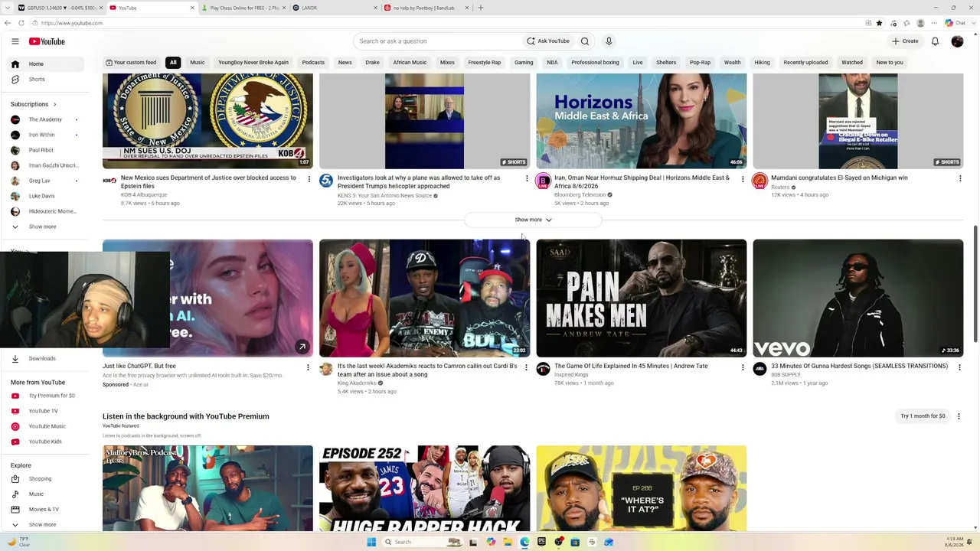Viewport: 980px width, 551px height.
Task: Expand news shelf with Show more
Action: pos(533,220)
